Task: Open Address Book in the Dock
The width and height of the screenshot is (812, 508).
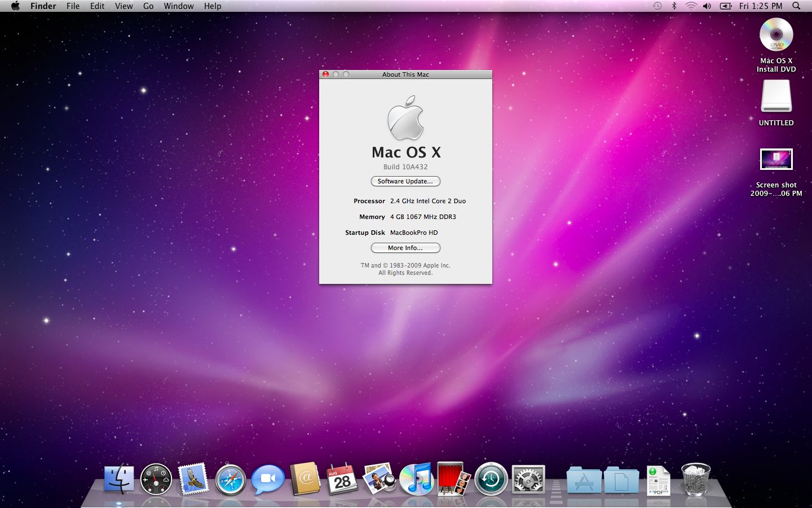Action: (x=305, y=479)
